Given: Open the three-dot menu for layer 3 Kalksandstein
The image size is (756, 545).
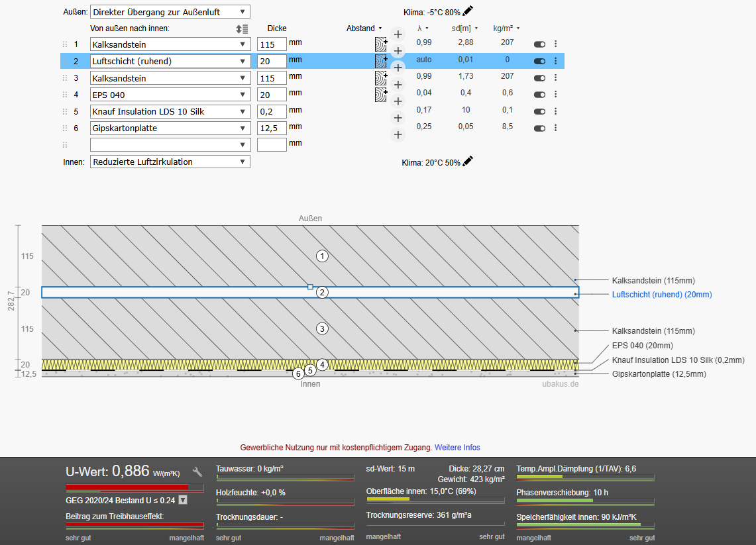Looking at the screenshot, I should [x=555, y=77].
